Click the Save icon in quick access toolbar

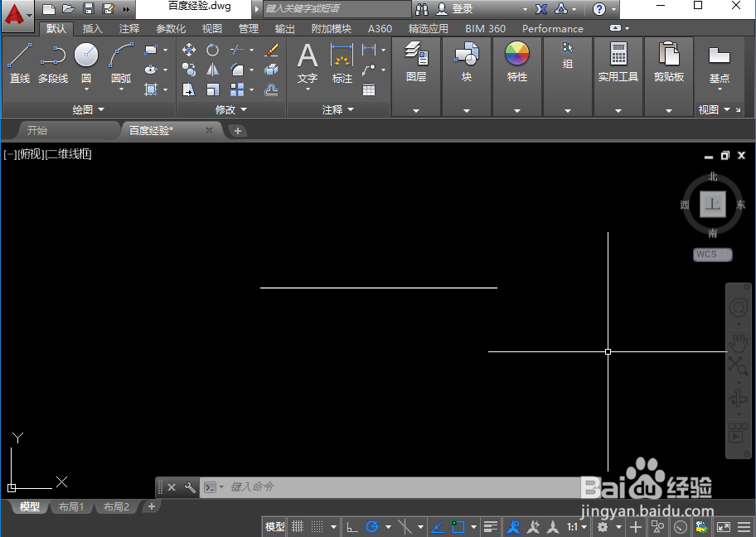click(x=88, y=8)
